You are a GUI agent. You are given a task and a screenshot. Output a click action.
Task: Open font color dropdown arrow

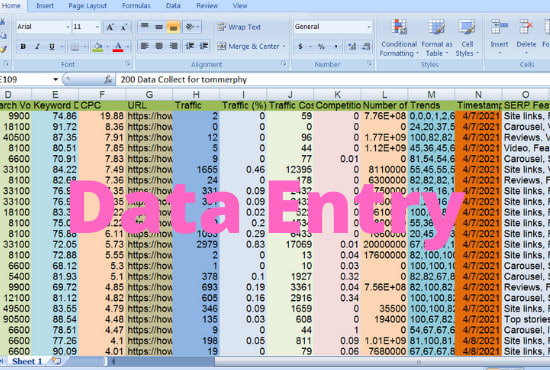click(x=128, y=46)
